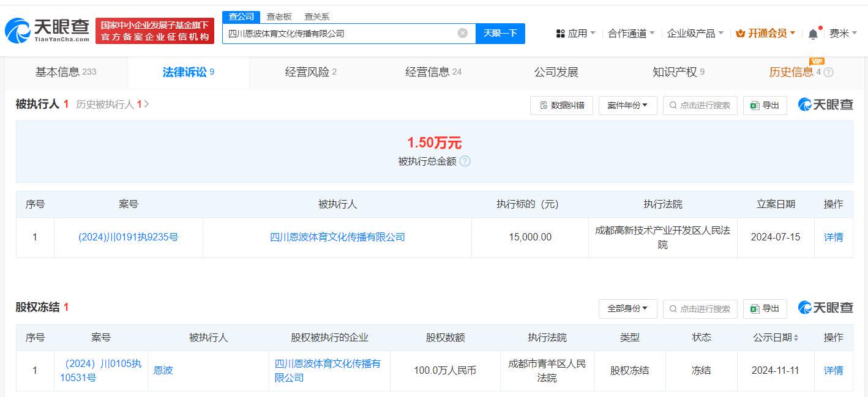Click the 天眼一下 search button

pyautogui.click(x=500, y=33)
